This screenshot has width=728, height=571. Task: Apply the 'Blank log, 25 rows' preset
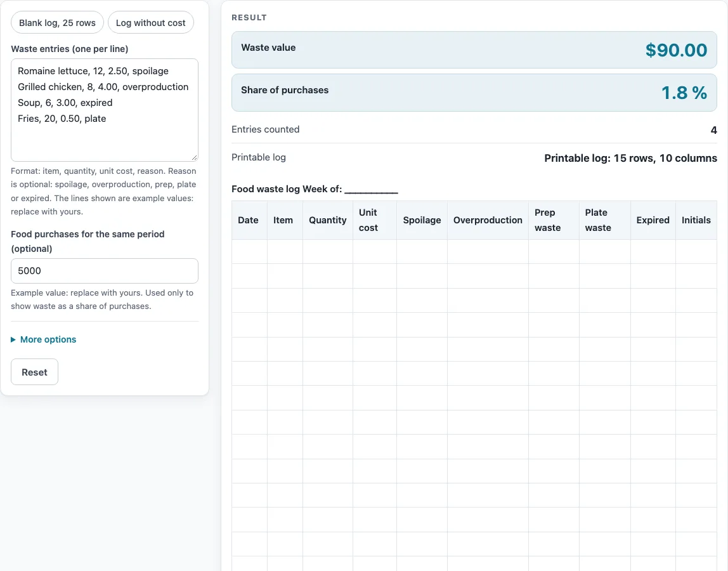pyautogui.click(x=57, y=23)
